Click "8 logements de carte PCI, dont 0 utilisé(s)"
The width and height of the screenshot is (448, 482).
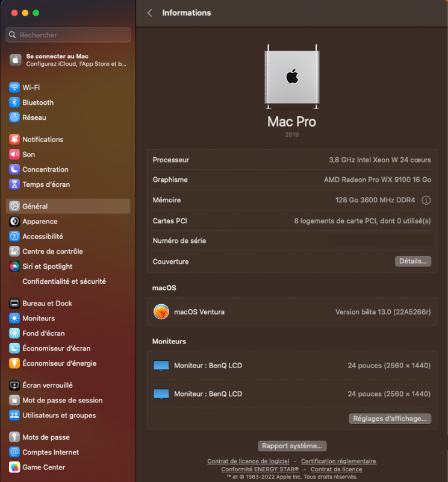[362, 221]
